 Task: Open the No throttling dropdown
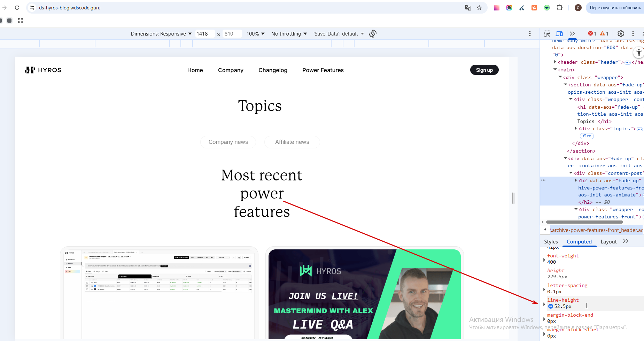point(289,33)
